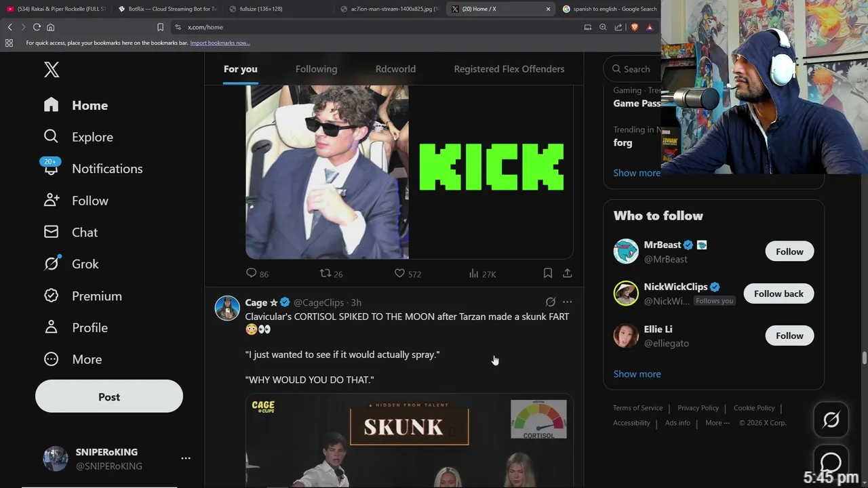Click the Import bookmarks now link
This screenshot has height=488, width=868.
pyautogui.click(x=220, y=43)
